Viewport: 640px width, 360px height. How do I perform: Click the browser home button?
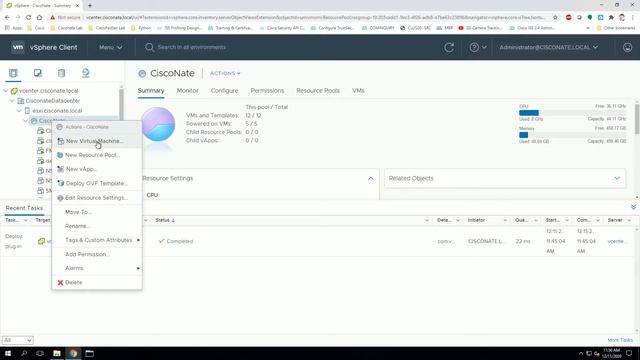coord(39,18)
